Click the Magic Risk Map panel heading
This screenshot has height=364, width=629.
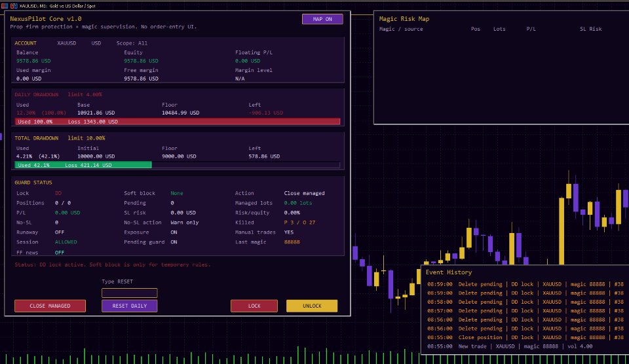(404, 19)
